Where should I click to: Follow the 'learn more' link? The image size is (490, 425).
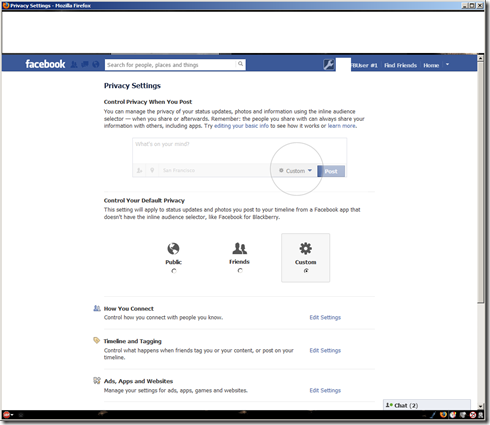pos(342,126)
